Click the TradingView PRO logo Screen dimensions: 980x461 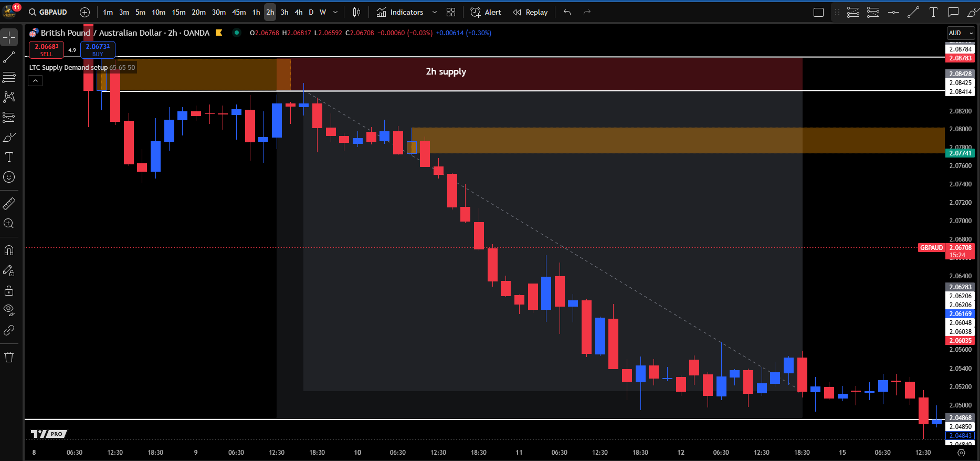[x=49, y=434]
